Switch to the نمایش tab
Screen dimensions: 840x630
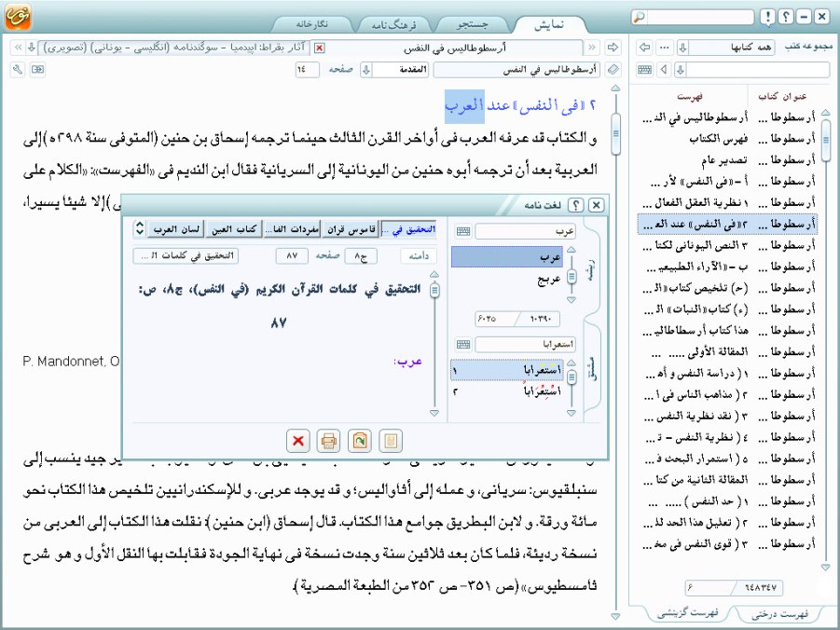(549, 24)
